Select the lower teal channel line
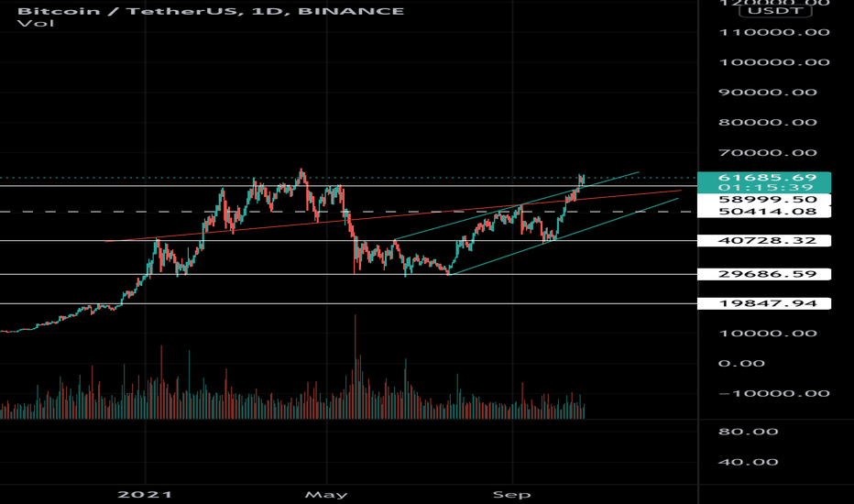This screenshot has height=504, width=854. [564, 236]
